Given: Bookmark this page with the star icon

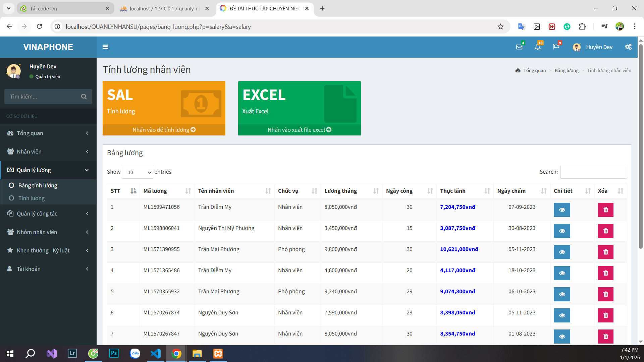Looking at the screenshot, I should (500, 27).
